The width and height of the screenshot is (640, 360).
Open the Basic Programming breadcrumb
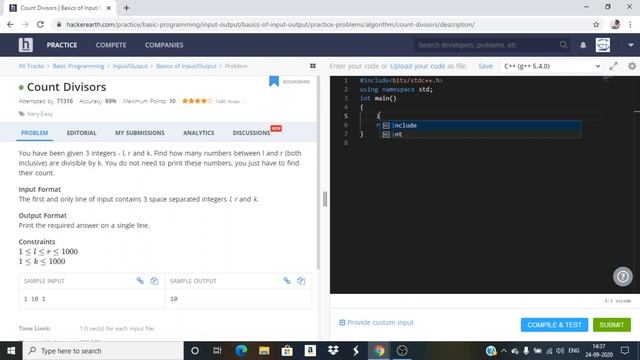click(78, 66)
